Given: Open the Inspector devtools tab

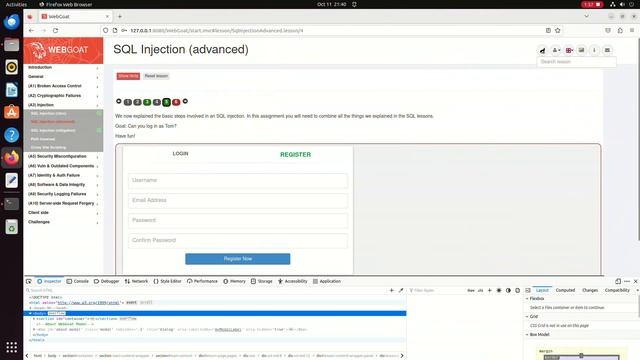Looking at the screenshot, I should [x=49, y=281].
